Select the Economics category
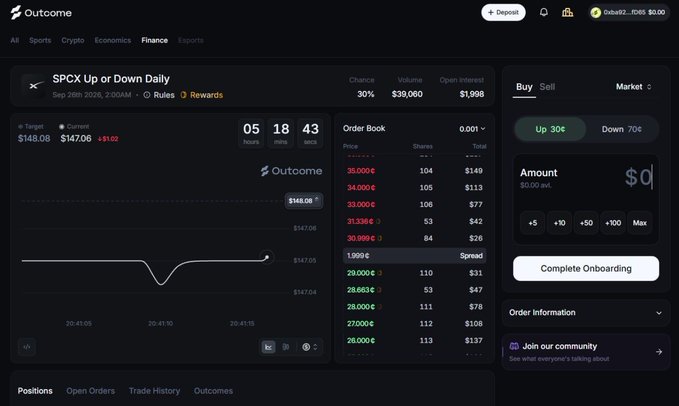The image size is (679, 406). click(113, 40)
